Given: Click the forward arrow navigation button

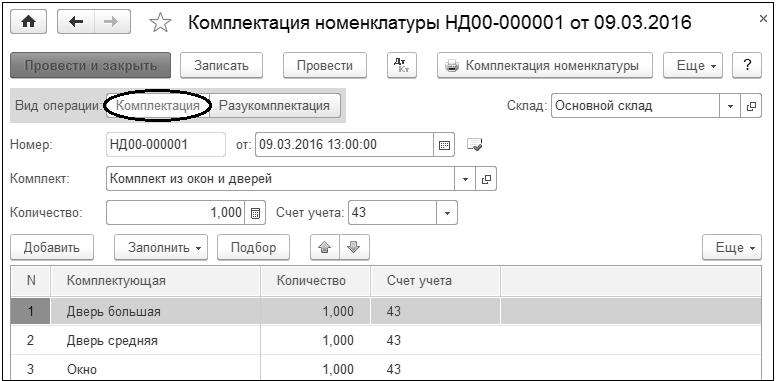Looking at the screenshot, I should click(x=112, y=23).
